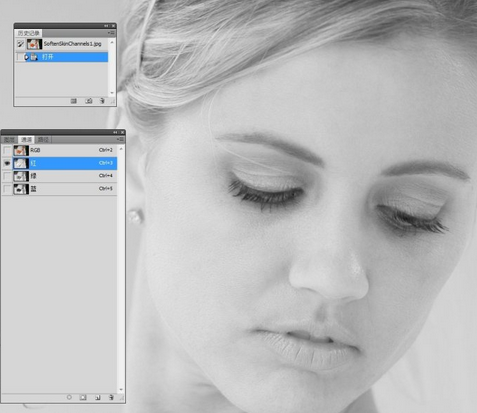477x413 pixels.
Task: Create new document from current history state
Action: coord(74,101)
